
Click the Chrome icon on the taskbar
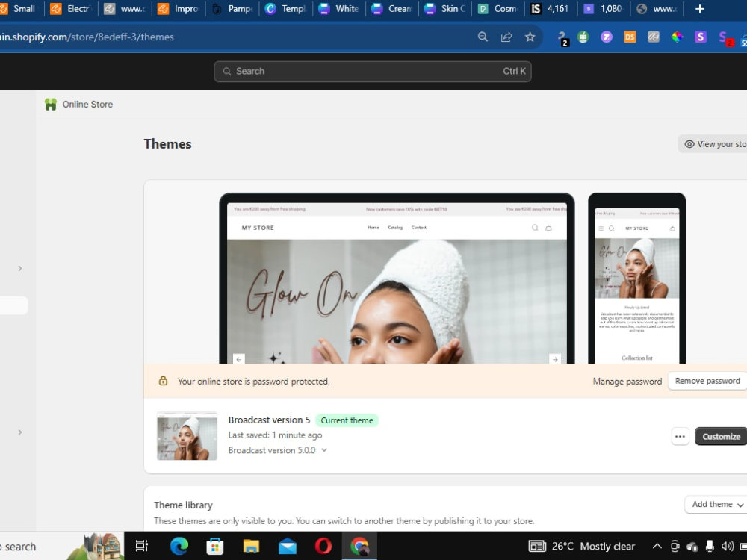tap(359, 547)
